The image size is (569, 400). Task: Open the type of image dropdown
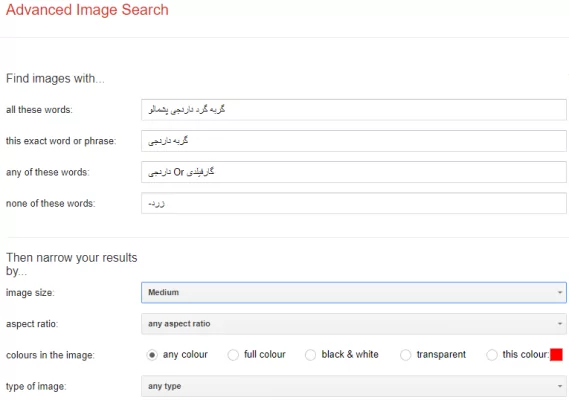point(353,386)
